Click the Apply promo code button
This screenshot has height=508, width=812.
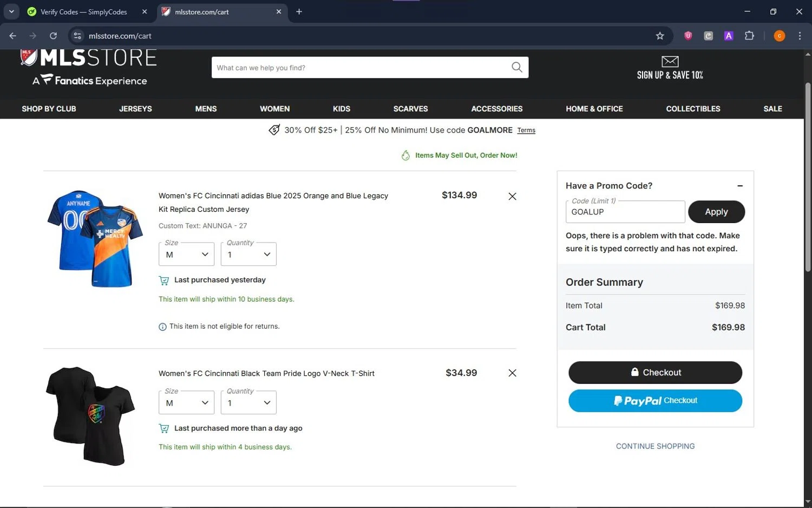pos(716,212)
